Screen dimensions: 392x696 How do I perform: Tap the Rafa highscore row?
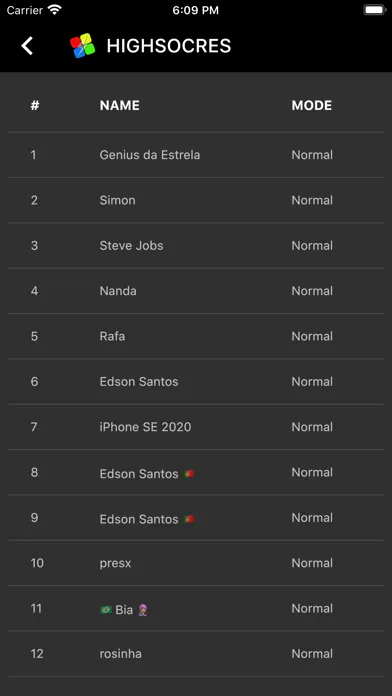click(x=196, y=336)
